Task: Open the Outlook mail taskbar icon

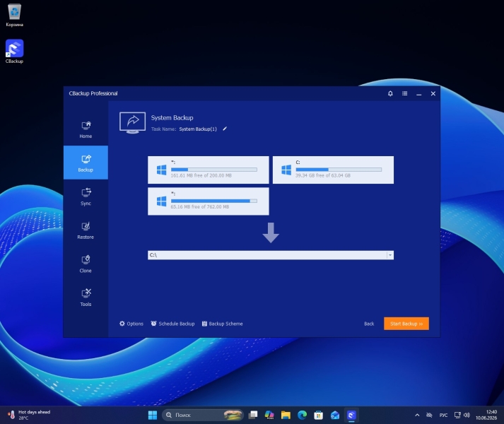Action: (334, 415)
